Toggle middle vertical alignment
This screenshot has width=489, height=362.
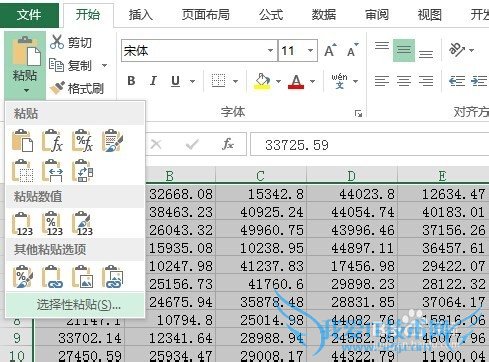404,50
